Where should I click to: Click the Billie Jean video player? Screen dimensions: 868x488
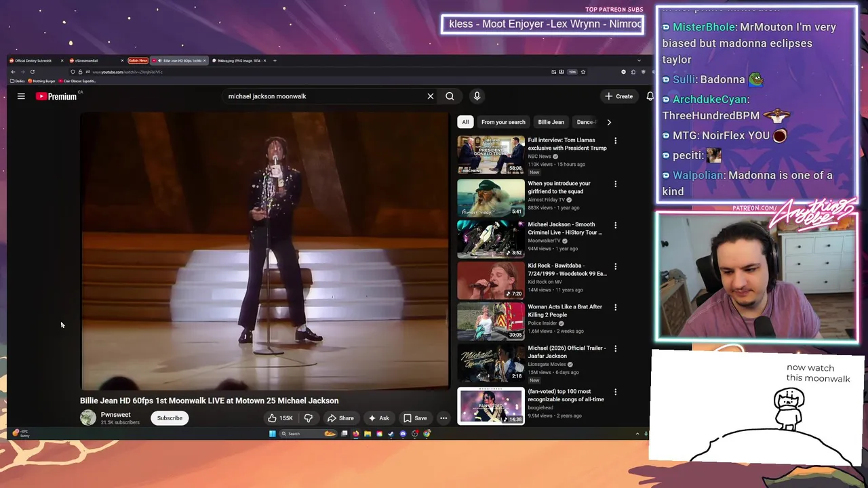(x=264, y=251)
